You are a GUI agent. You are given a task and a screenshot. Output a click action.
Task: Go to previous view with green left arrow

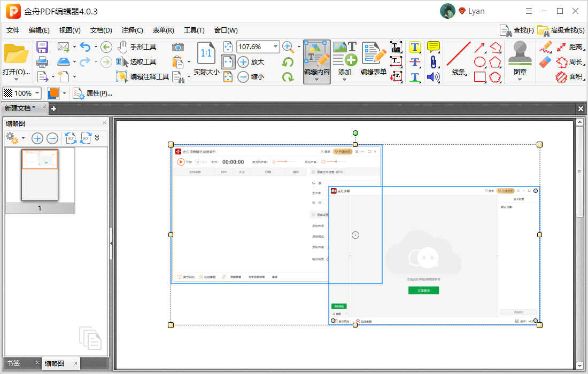(106, 47)
